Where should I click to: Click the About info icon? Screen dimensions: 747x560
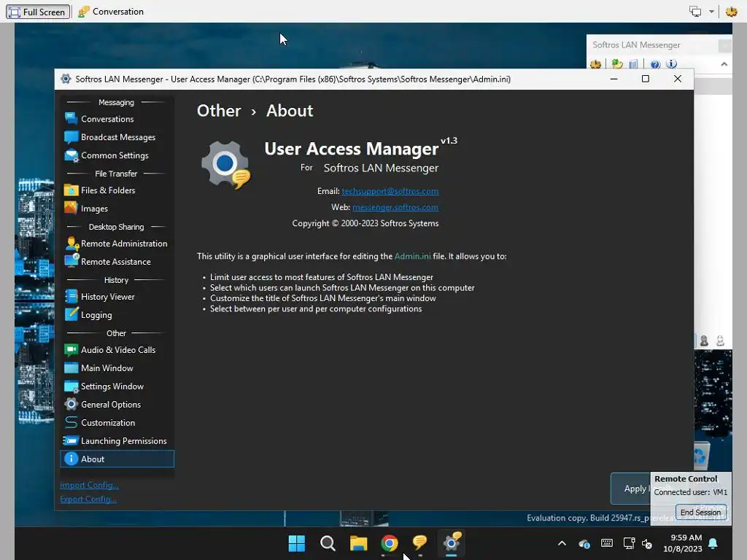point(71,459)
